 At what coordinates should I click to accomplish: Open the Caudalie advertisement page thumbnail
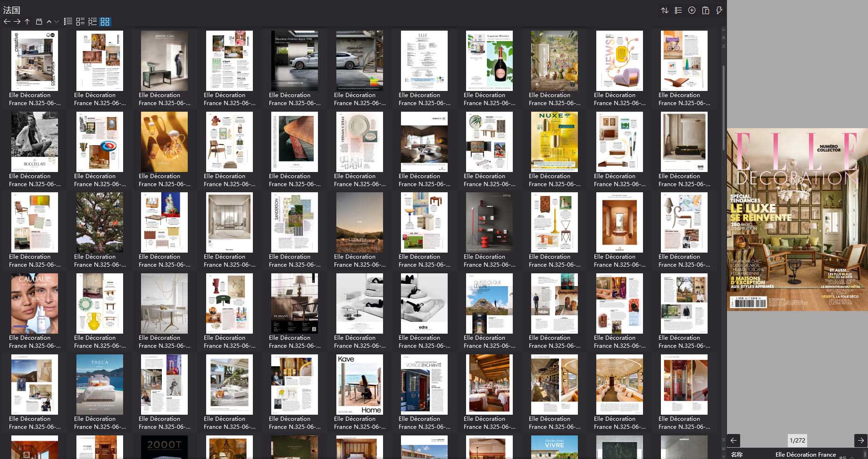click(34, 303)
